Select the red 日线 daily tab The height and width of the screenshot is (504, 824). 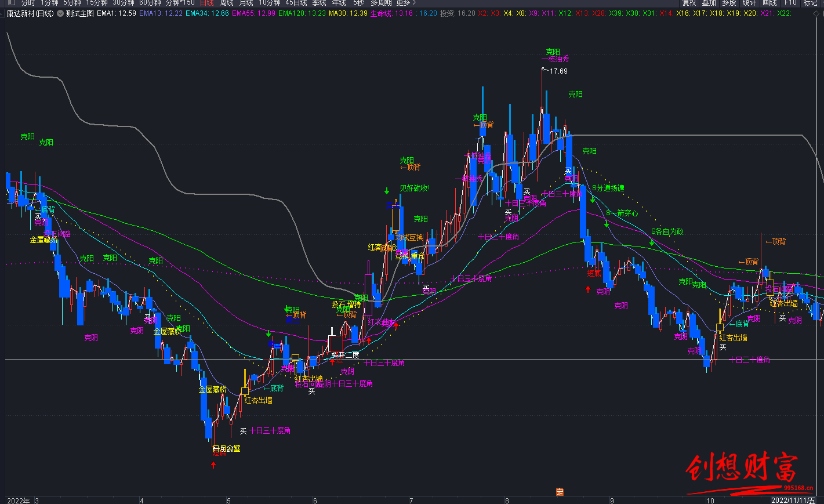(206, 3)
